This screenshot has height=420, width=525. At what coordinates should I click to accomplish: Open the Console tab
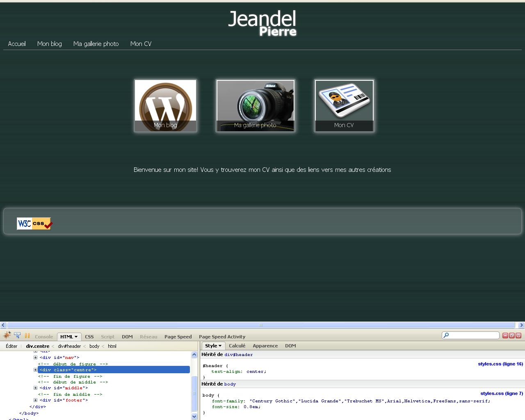pos(44,337)
